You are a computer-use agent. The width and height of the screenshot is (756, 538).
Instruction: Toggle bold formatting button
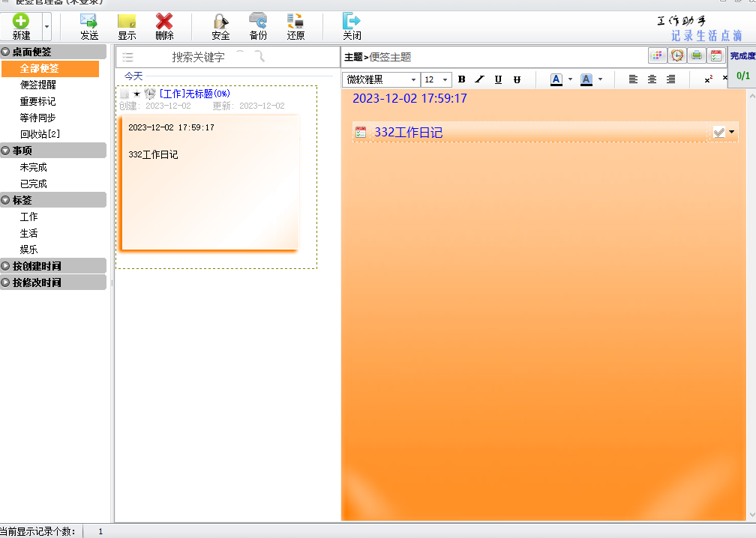462,79
